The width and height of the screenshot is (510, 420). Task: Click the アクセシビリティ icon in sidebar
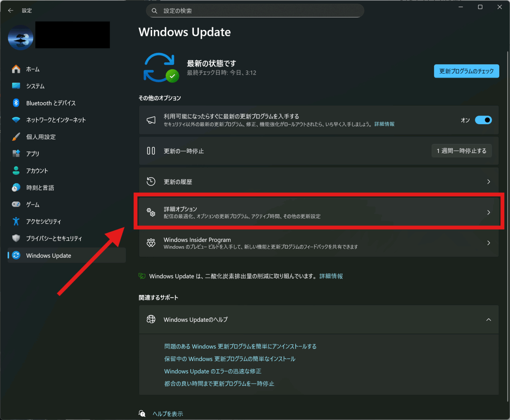click(16, 221)
